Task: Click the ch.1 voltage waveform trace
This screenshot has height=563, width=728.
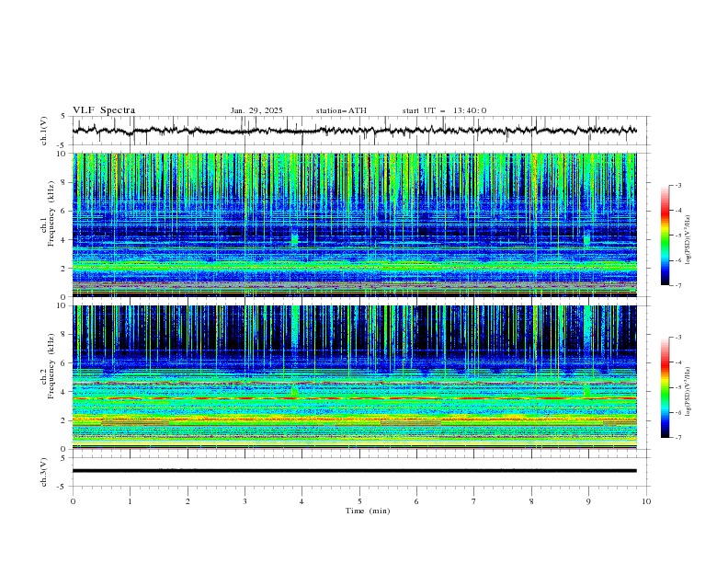Action: point(354,131)
